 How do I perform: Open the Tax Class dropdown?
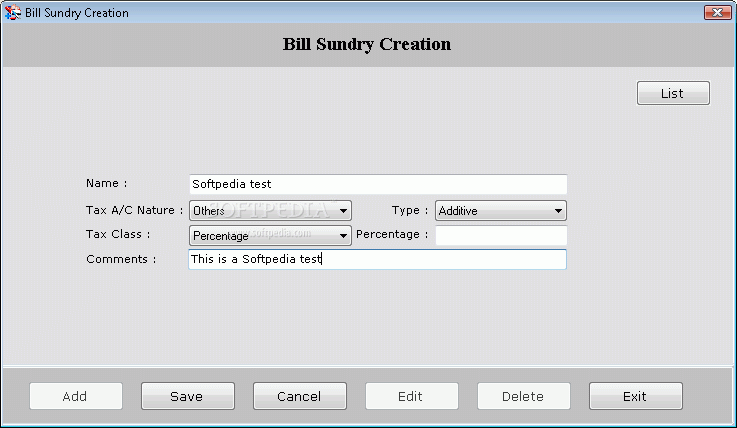[270, 235]
